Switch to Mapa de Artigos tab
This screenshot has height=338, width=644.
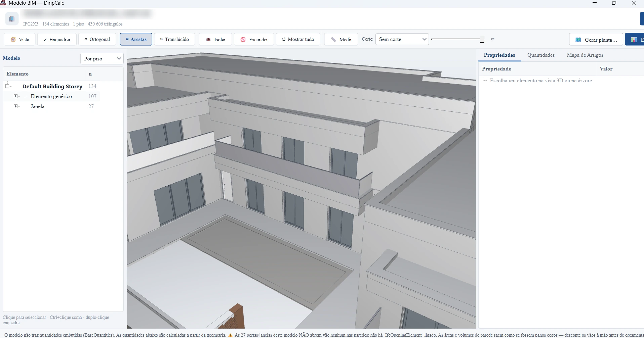(x=585, y=55)
